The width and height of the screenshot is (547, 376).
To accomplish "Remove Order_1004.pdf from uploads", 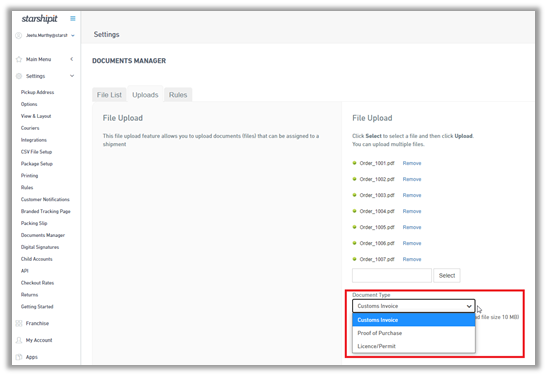I will pyautogui.click(x=412, y=211).
